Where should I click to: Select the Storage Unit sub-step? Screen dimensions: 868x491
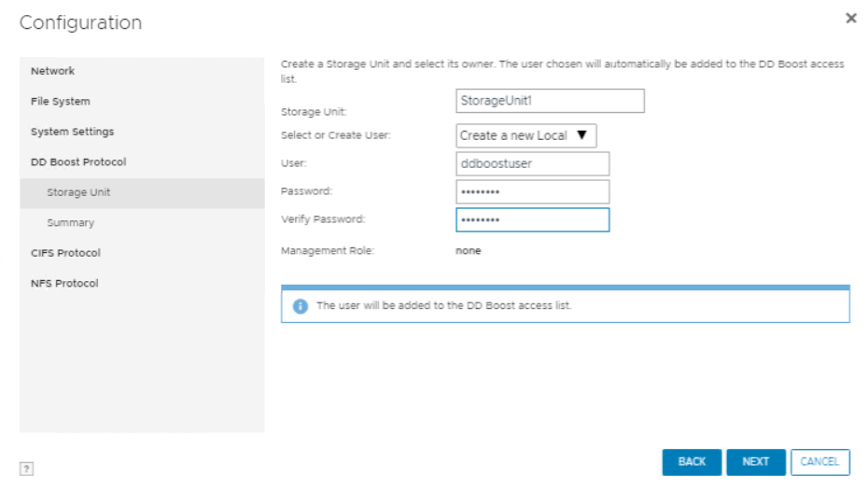[78, 192]
